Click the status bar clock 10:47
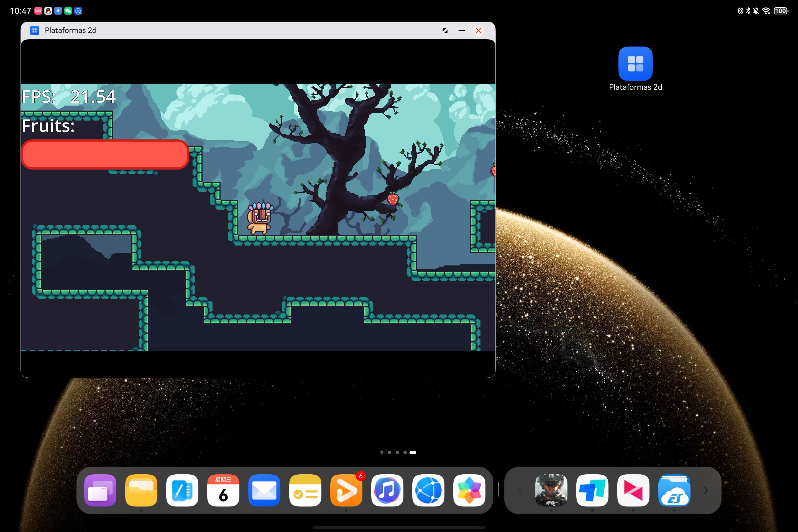This screenshot has width=798, height=532. (20, 11)
